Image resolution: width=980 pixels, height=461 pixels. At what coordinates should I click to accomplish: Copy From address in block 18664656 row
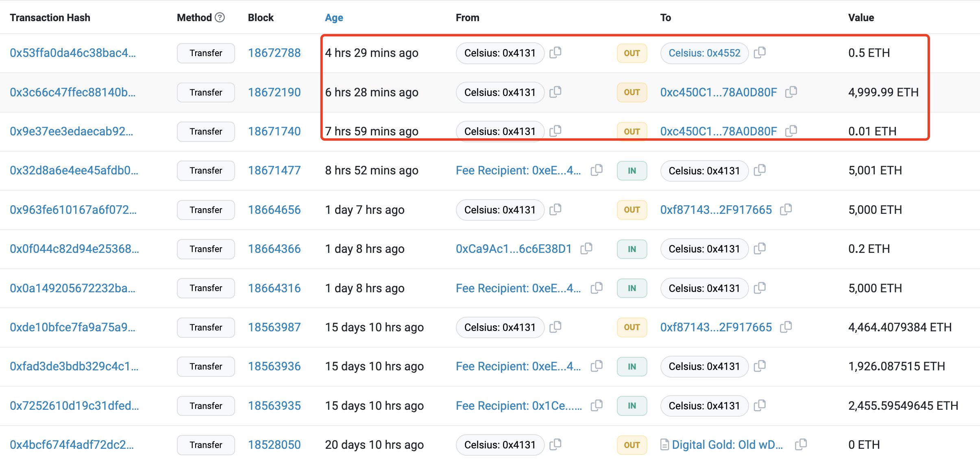point(555,209)
